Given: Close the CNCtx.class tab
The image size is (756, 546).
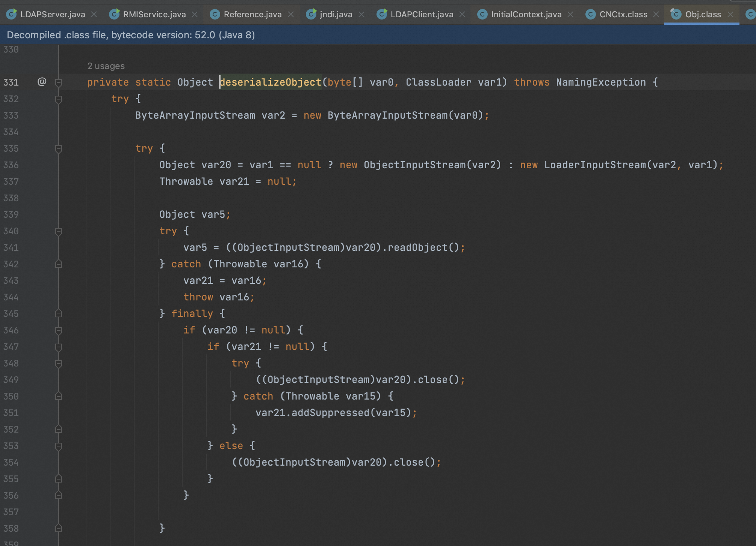Looking at the screenshot, I should coord(656,14).
